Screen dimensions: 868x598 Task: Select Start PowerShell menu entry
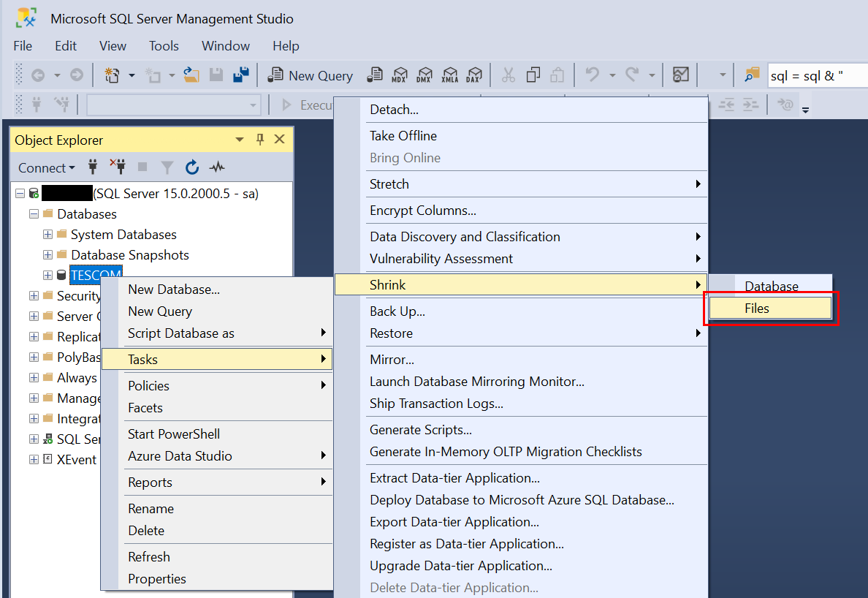click(217, 434)
